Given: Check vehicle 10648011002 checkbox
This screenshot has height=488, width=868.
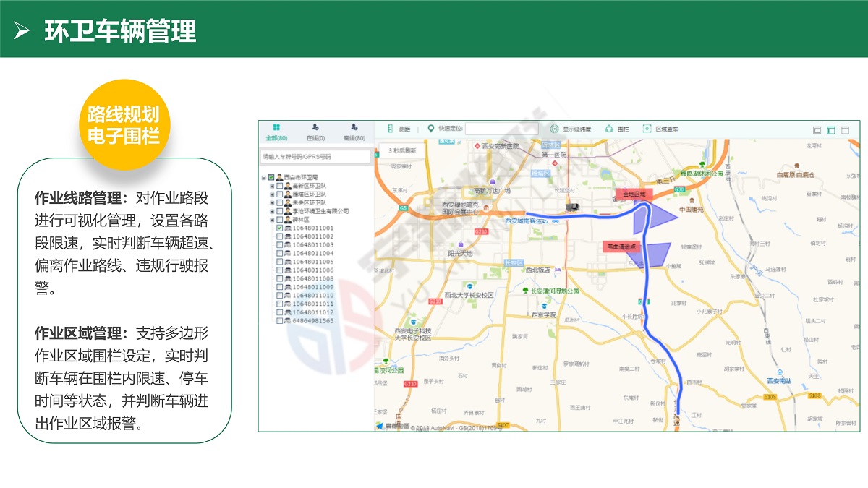Looking at the screenshot, I should click(x=279, y=236).
